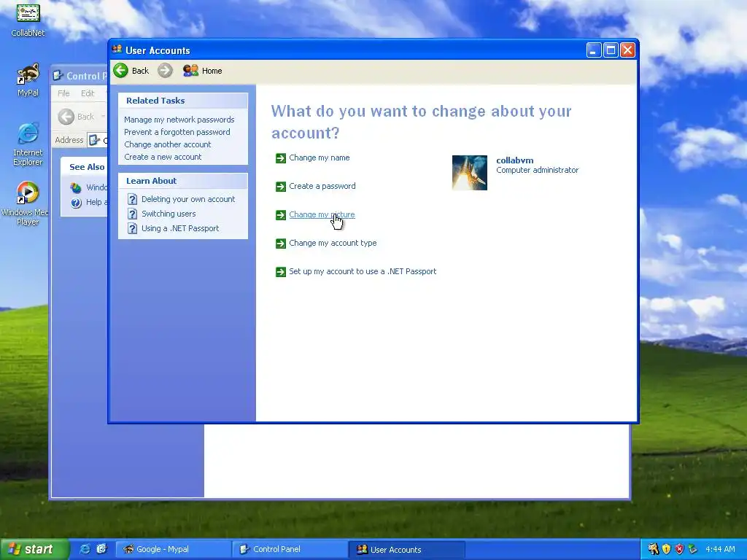Click Windows Update icon in Control Panel See Also
The image size is (747, 560).
76,187
